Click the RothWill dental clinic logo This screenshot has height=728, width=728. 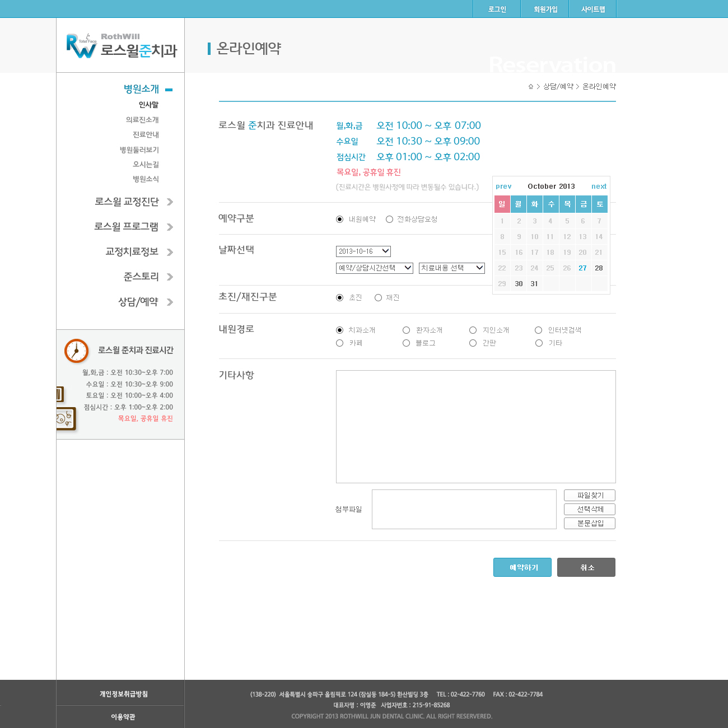tap(121, 46)
